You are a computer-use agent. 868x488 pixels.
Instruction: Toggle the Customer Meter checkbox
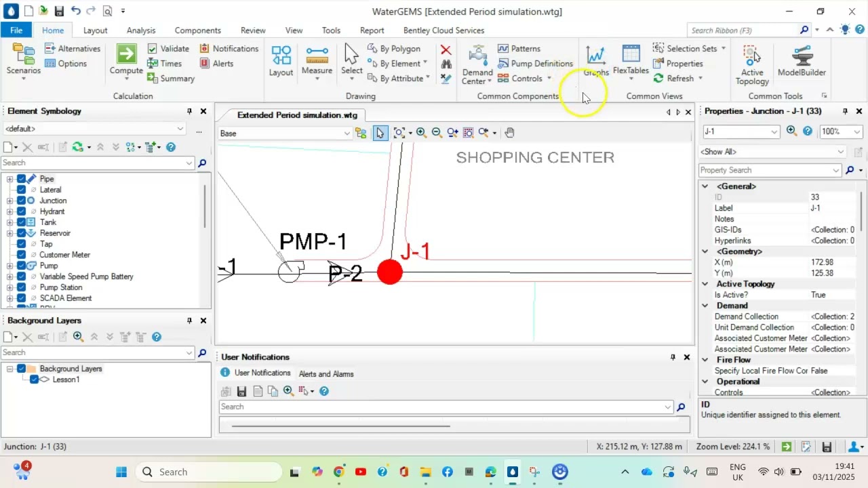[x=21, y=255]
